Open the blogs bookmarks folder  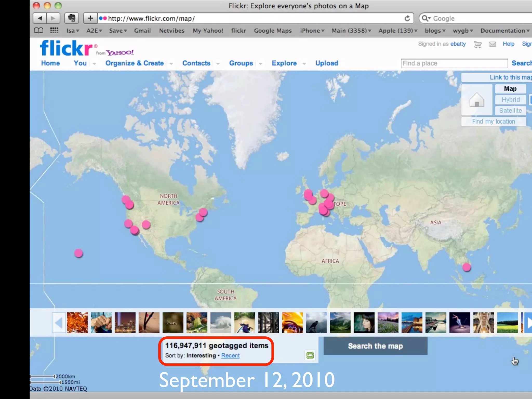435,31
